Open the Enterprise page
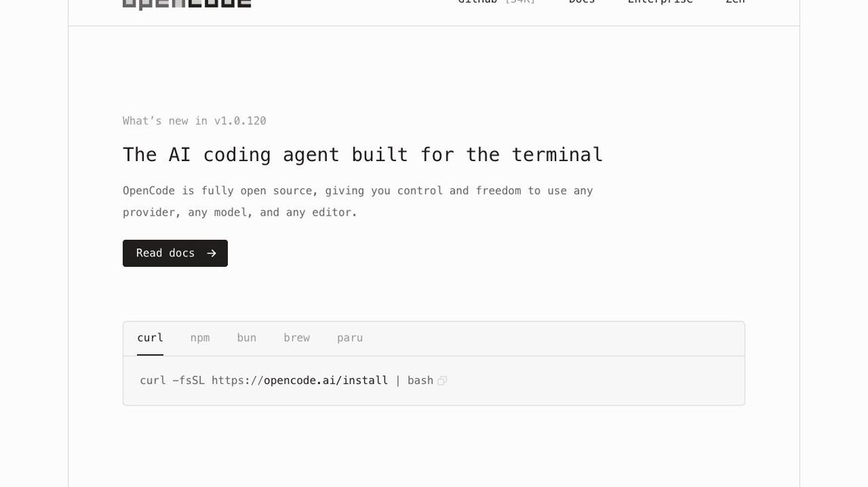This screenshot has height=487, width=868. (x=660, y=2)
